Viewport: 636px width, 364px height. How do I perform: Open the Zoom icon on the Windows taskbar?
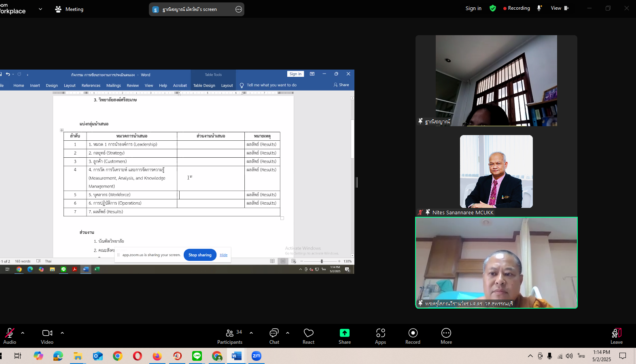coord(257,356)
